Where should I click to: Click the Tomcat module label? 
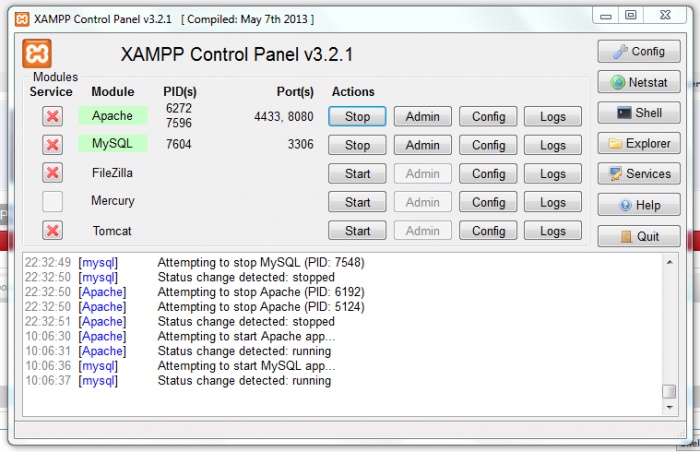(x=112, y=231)
